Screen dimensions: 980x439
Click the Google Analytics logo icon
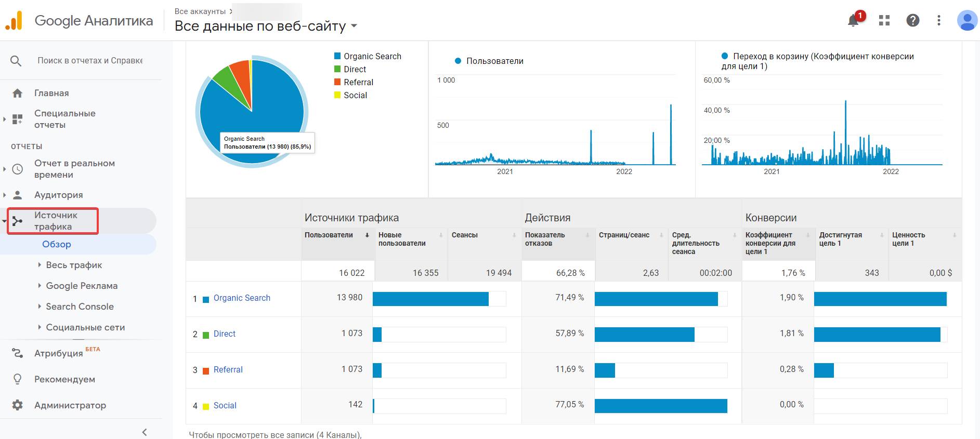point(14,20)
